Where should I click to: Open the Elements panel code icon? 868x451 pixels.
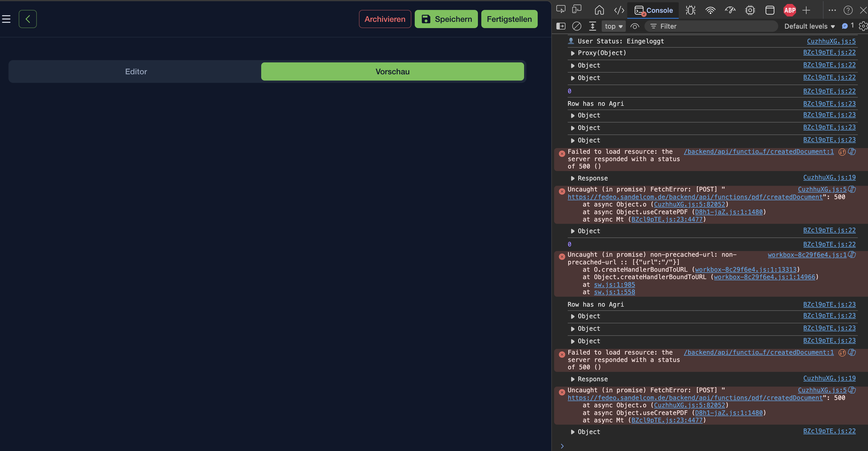pos(619,10)
